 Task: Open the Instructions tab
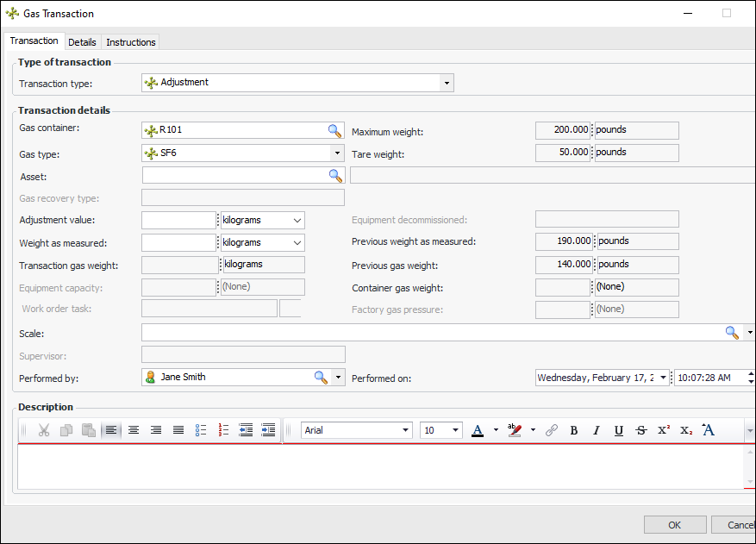pyautogui.click(x=131, y=42)
